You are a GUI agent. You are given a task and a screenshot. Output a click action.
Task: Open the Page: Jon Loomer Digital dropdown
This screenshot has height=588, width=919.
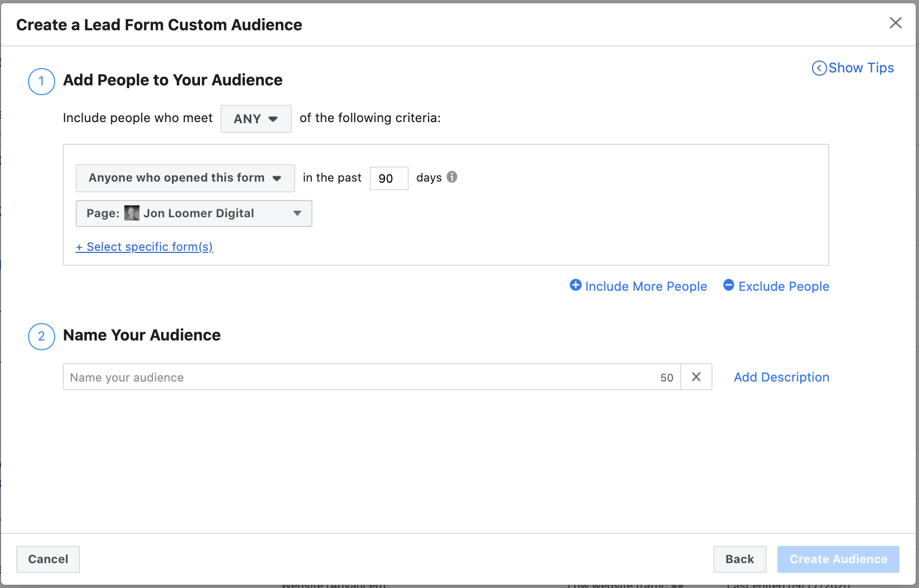194,213
